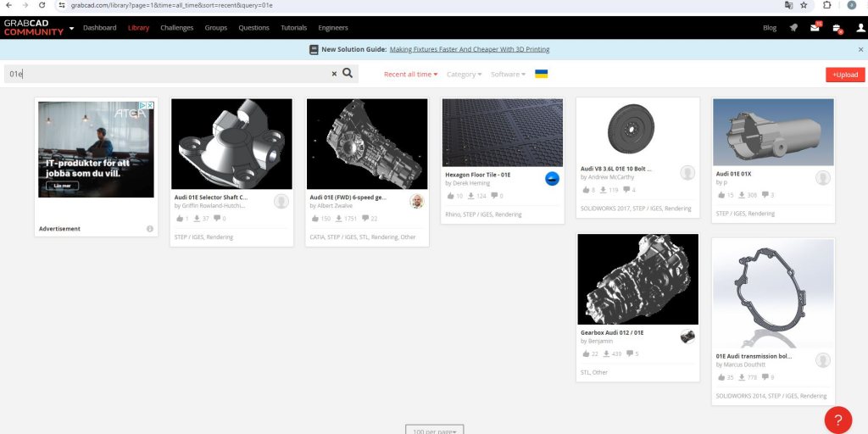Open the Dashboard menu item
The image size is (868, 434).
[x=100, y=28]
